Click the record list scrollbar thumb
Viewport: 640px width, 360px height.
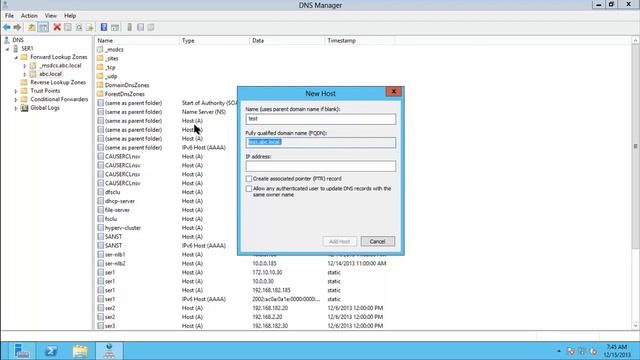point(635,146)
